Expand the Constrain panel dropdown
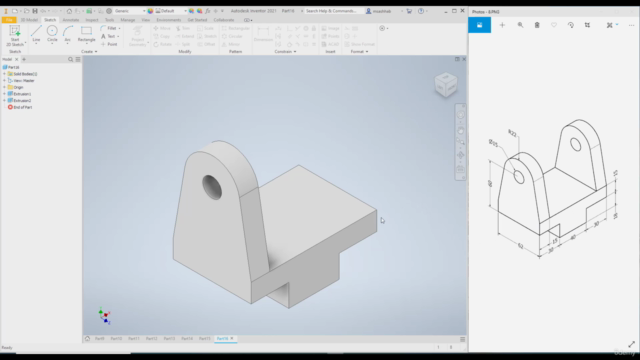Screen dimensions: 640x360 pyautogui.click(x=285, y=52)
